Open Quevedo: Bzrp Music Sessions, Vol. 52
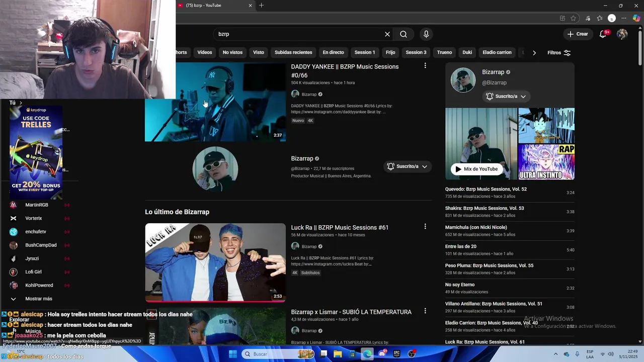 tap(486, 189)
